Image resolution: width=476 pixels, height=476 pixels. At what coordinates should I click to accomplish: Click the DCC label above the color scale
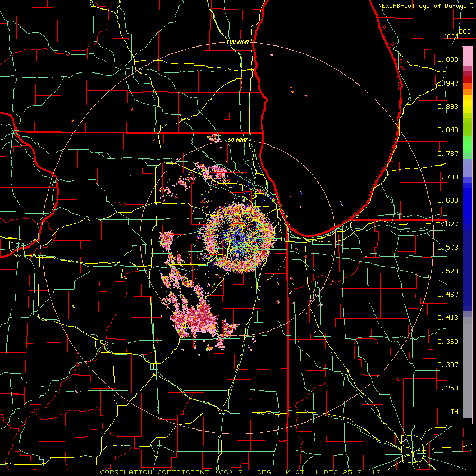point(464,32)
